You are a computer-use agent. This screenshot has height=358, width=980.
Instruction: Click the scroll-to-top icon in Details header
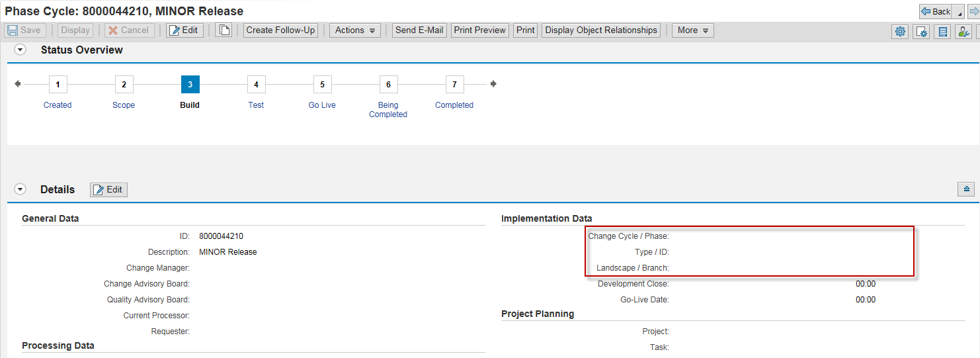pyautogui.click(x=965, y=189)
